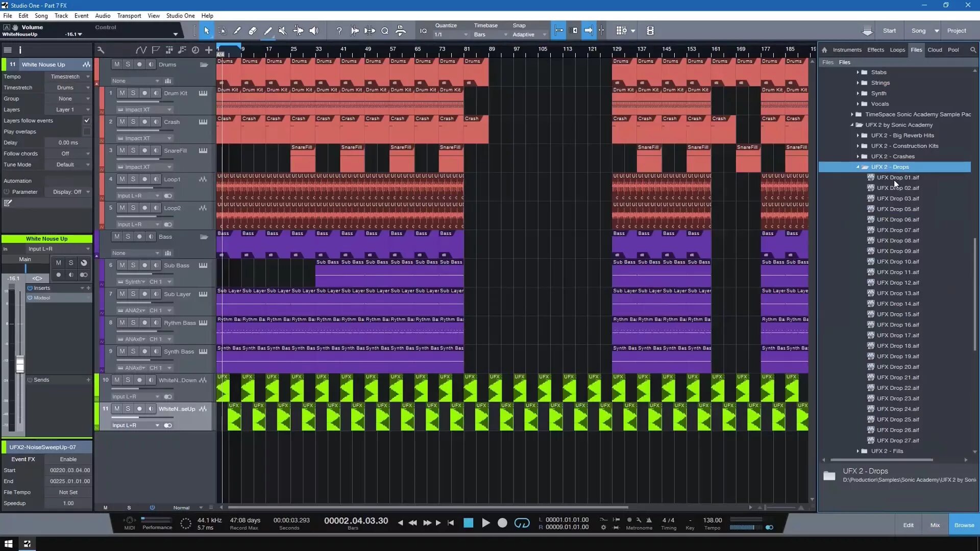Go to browser home icon
The height and width of the screenshot is (551, 980).
pos(824,50)
